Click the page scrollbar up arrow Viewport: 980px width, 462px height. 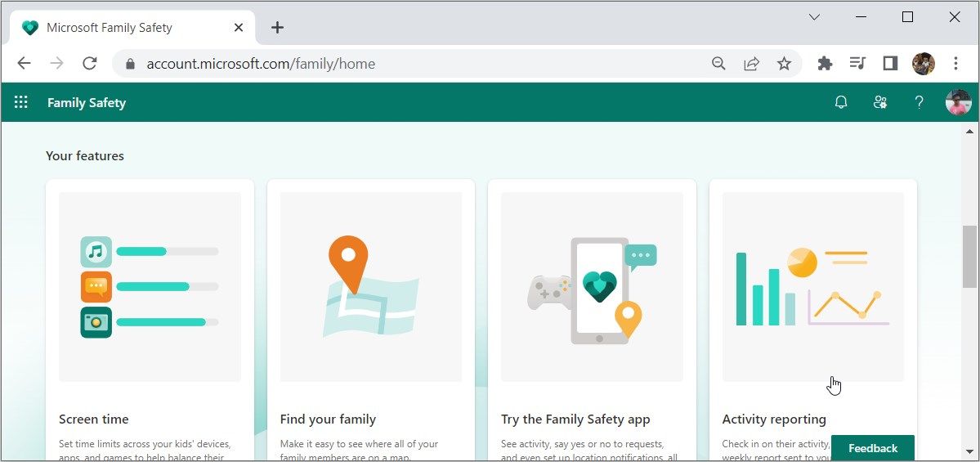970,132
